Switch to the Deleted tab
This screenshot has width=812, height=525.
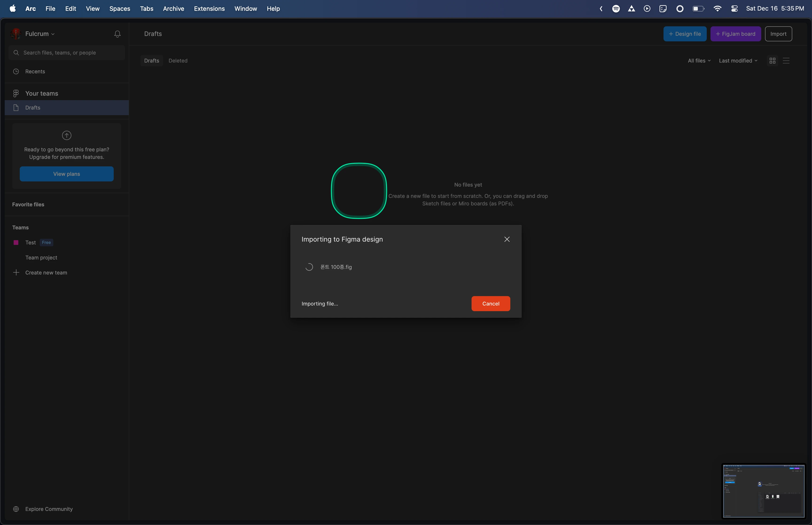178,61
